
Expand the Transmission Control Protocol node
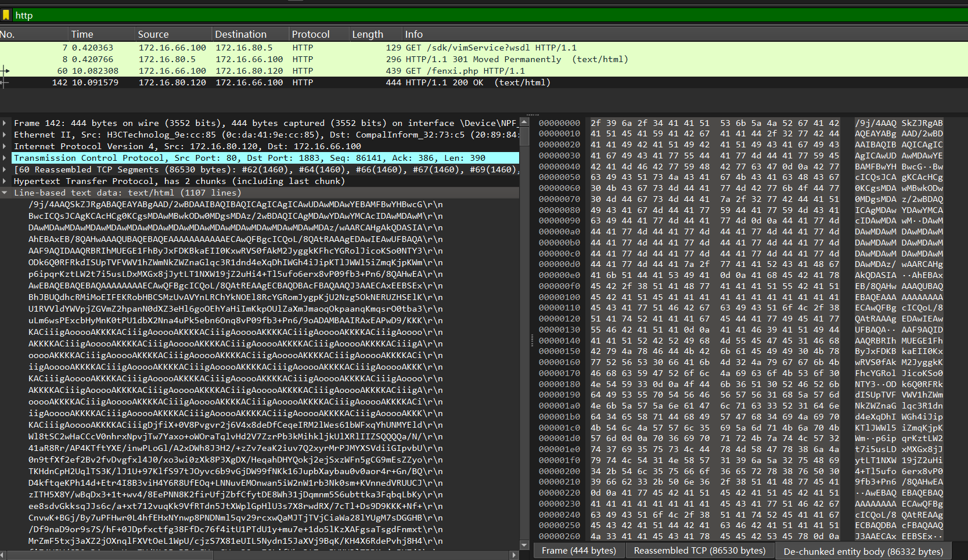click(5, 158)
